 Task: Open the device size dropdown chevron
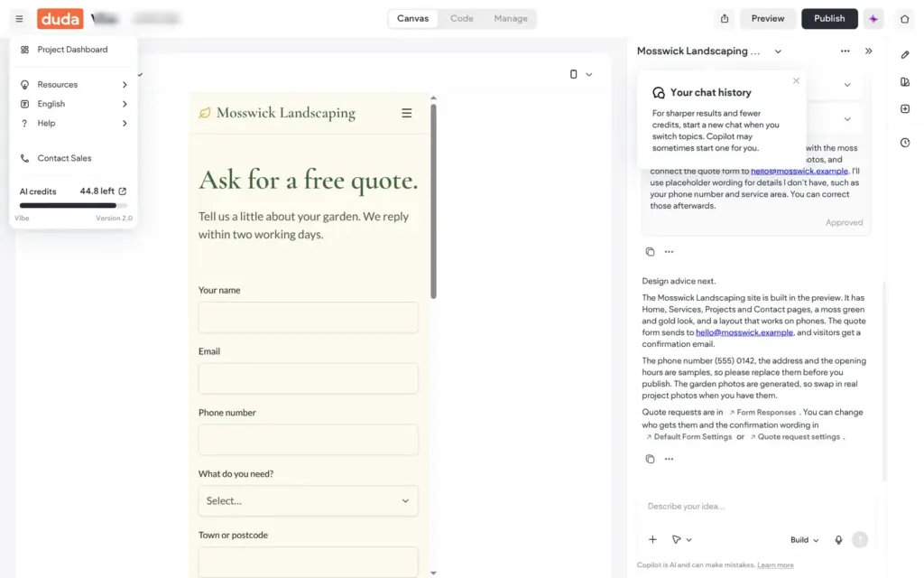(588, 74)
